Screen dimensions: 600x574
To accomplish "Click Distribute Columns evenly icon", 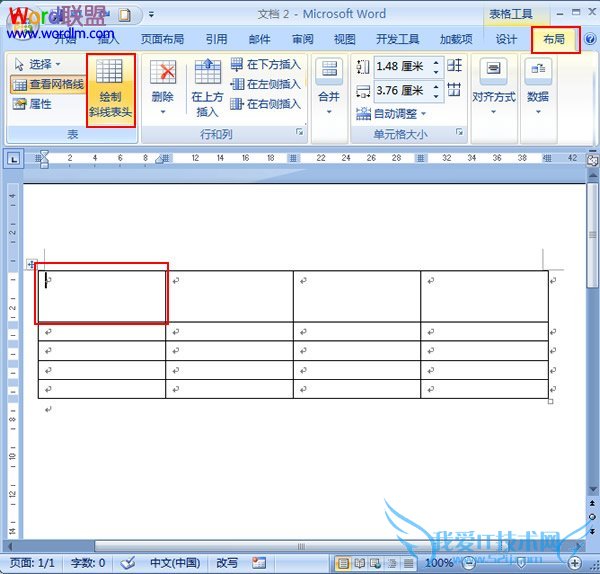I will click(455, 90).
